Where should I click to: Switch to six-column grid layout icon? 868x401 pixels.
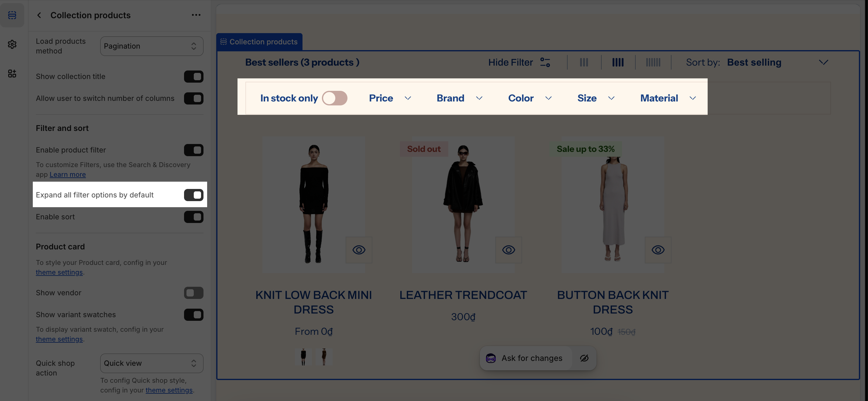[x=653, y=62]
